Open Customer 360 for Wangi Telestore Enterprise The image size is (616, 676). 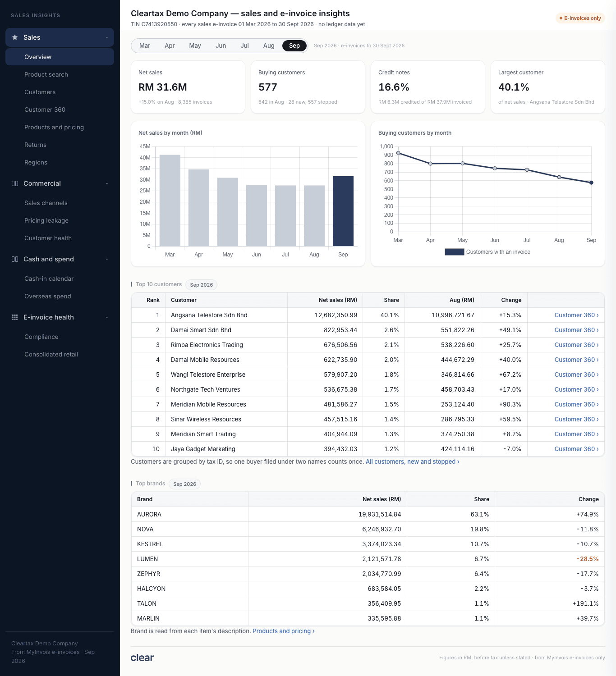click(x=576, y=375)
